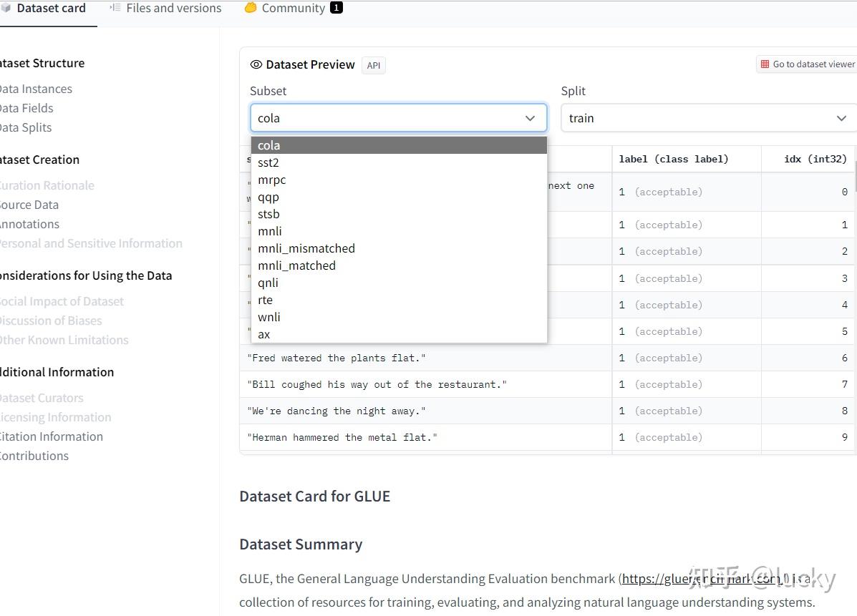Collapse the Subset cola dropdown
Image resolution: width=857 pixels, height=616 pixels.
coord(399,118)
